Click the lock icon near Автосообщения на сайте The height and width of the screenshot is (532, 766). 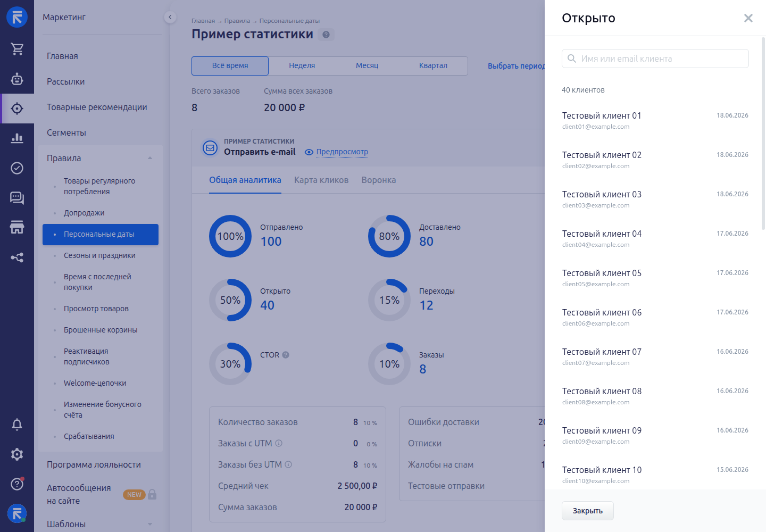point(152,494)
